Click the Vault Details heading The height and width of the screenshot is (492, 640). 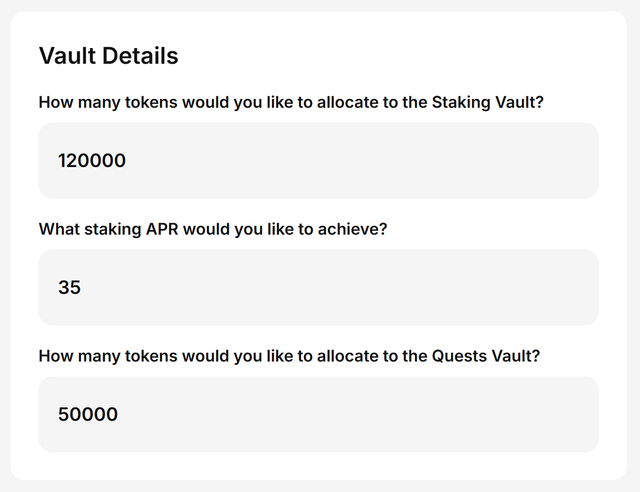[x=108, y=56]
